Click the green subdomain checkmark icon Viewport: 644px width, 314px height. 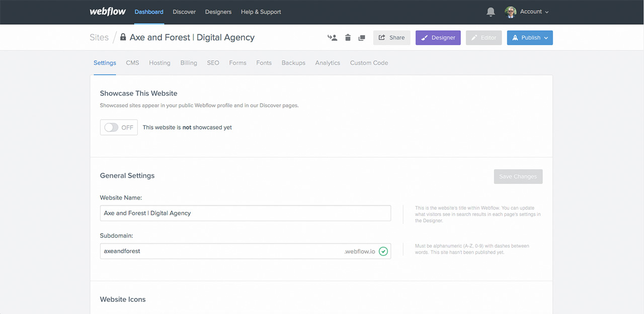tap(383, 251)
